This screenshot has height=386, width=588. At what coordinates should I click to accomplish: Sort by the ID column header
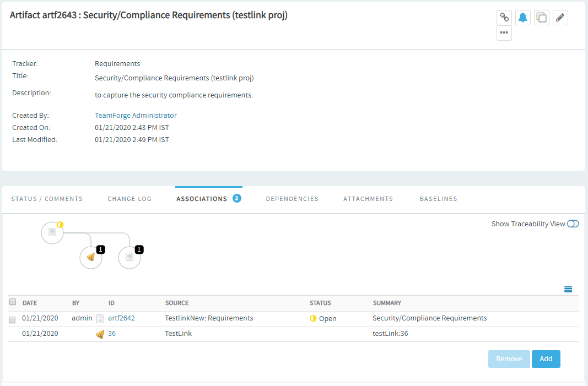point(111,303)
